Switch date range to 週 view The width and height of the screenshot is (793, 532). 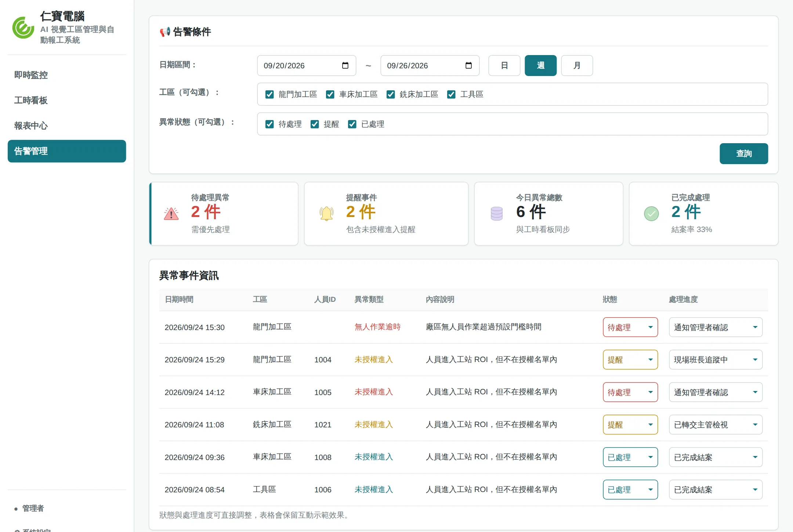(x=540, y=65)
